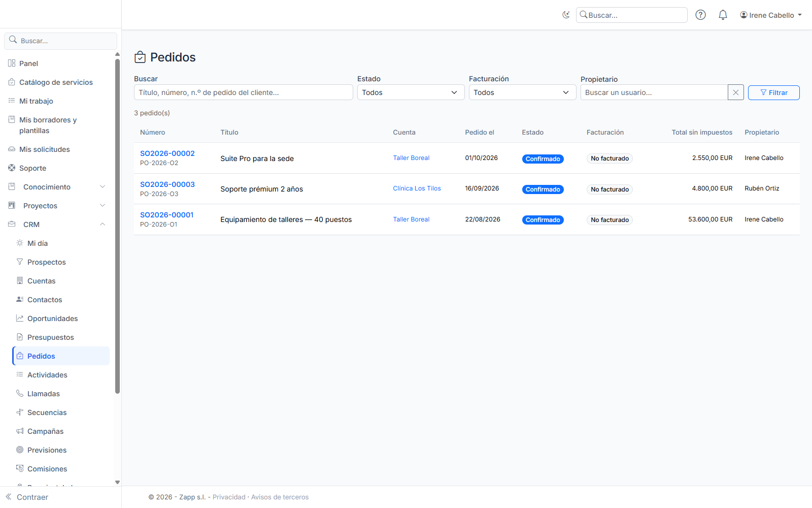
Task: Click the Campañas megaphone icon
Action: click(x=20, y=431)
